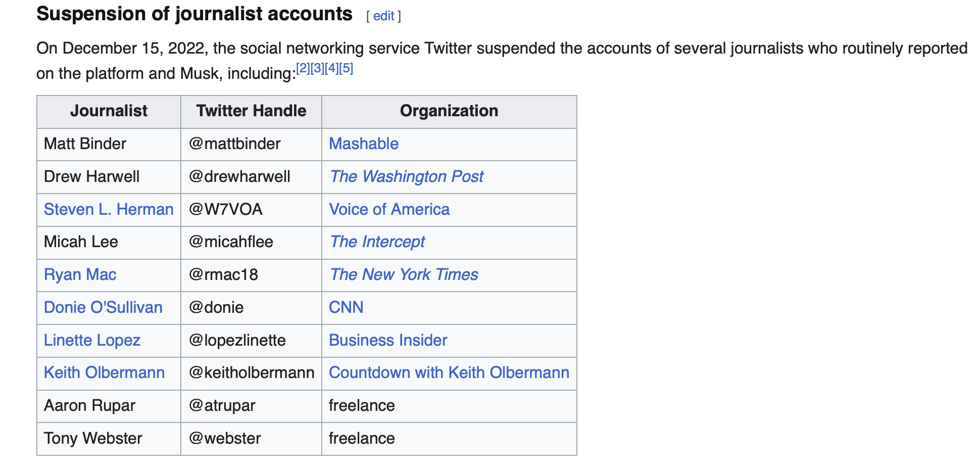
Task: Go to the Voice of America page
Action: coord(389,209)
